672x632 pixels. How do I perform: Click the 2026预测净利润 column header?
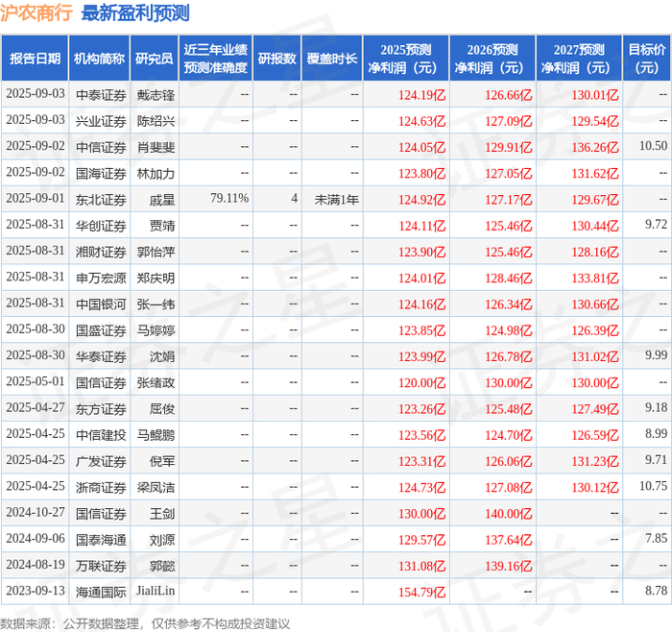pos(492,59)
